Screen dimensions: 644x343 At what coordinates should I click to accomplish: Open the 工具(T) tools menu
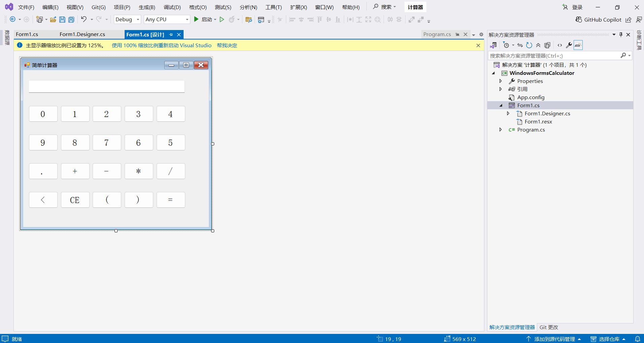(273, 7)
